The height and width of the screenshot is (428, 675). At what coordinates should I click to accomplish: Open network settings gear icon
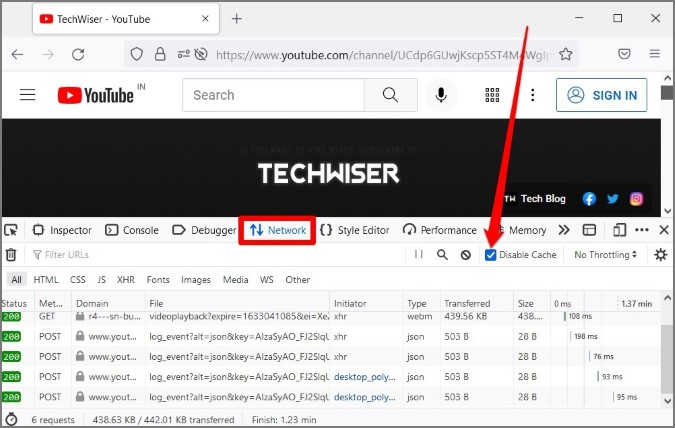(x=660, y=255)
